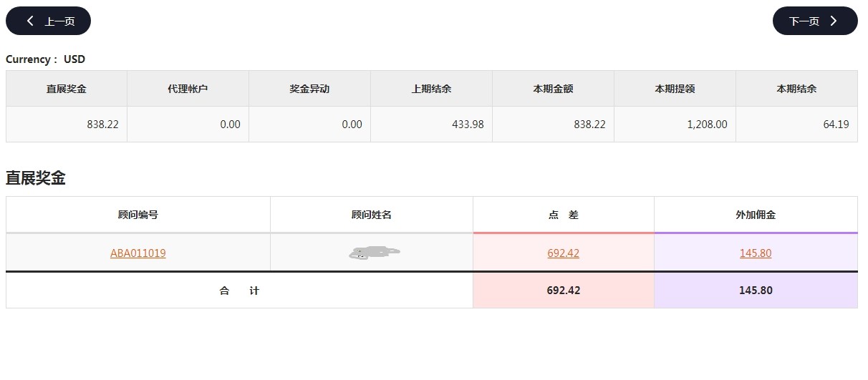Click the 奖金异动 column header
The image size is (868, 380).
[x=309, y=89]
